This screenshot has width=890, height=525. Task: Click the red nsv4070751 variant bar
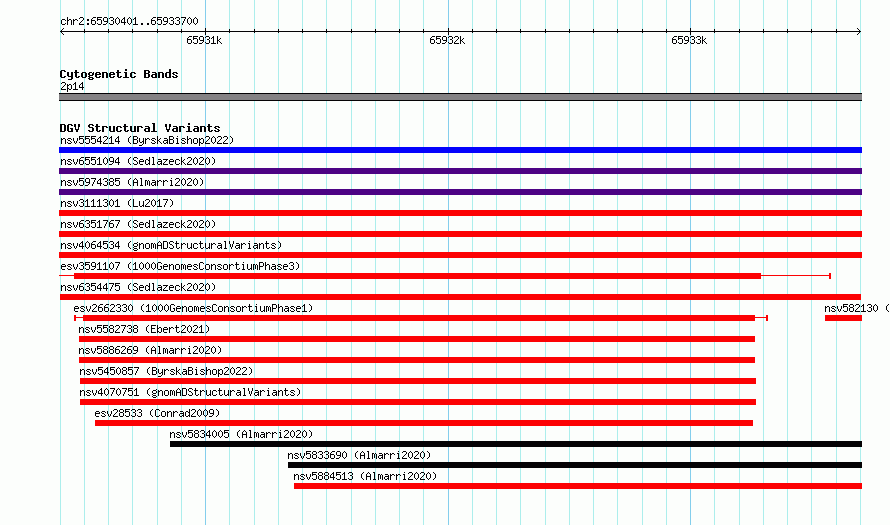coord(418,402)
